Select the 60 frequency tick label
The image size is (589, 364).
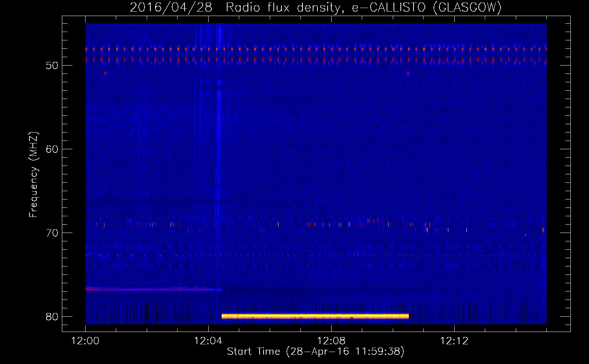52,149
